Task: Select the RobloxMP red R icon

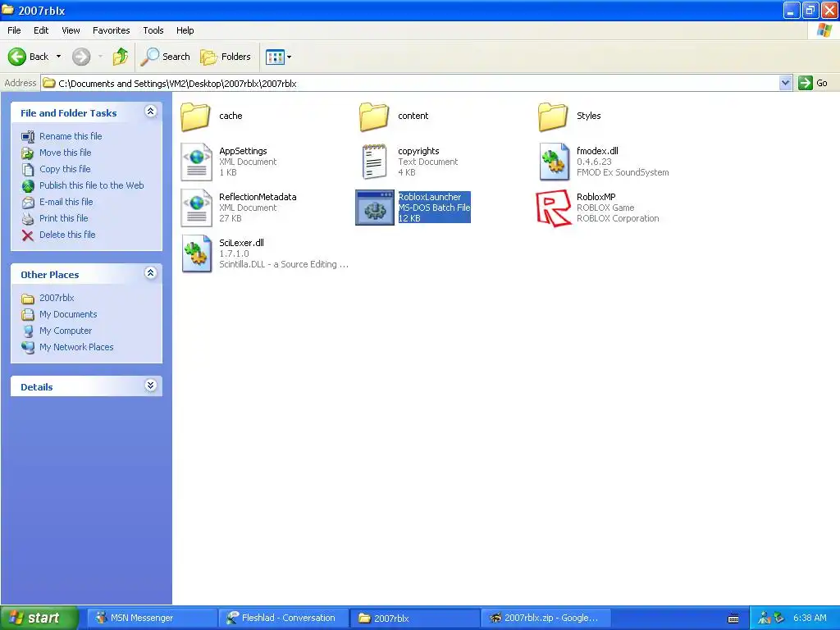Action: [554, 208]
